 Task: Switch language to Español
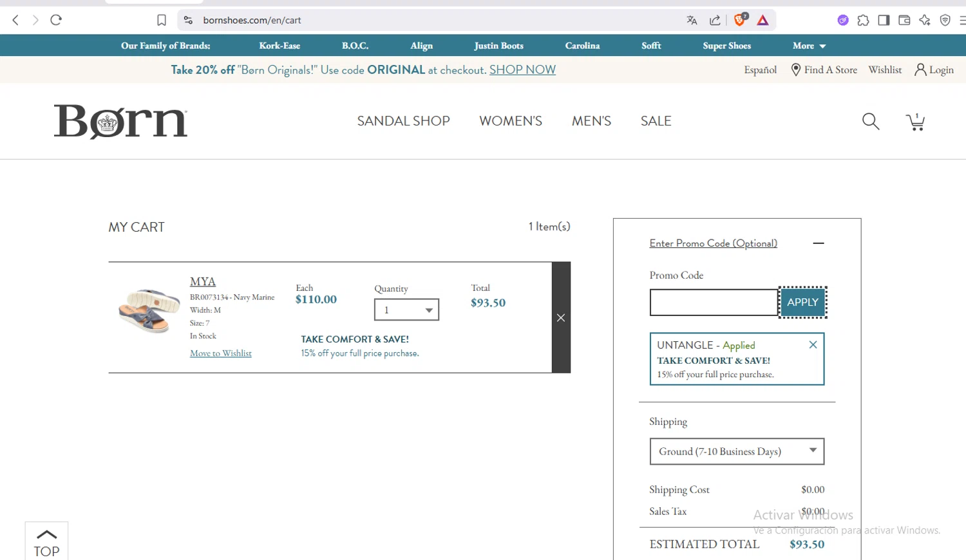[761, 70]
